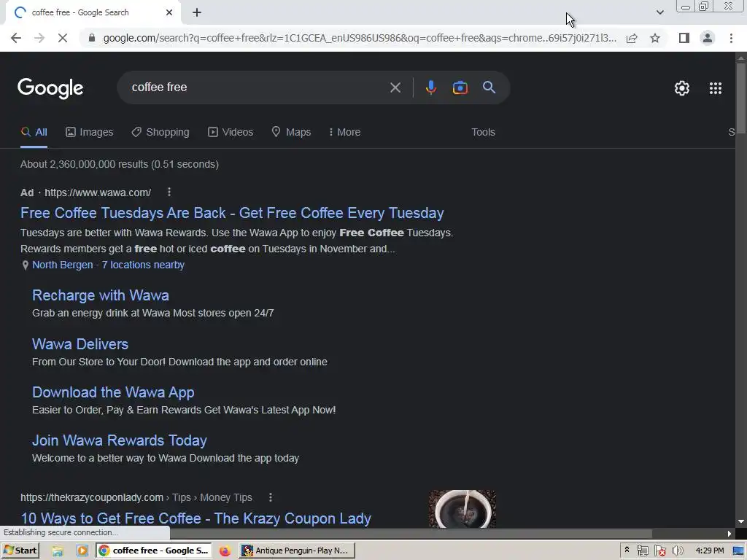Search by image with camera icon
This screenshot has width=747, height=560.
[460, 87]
